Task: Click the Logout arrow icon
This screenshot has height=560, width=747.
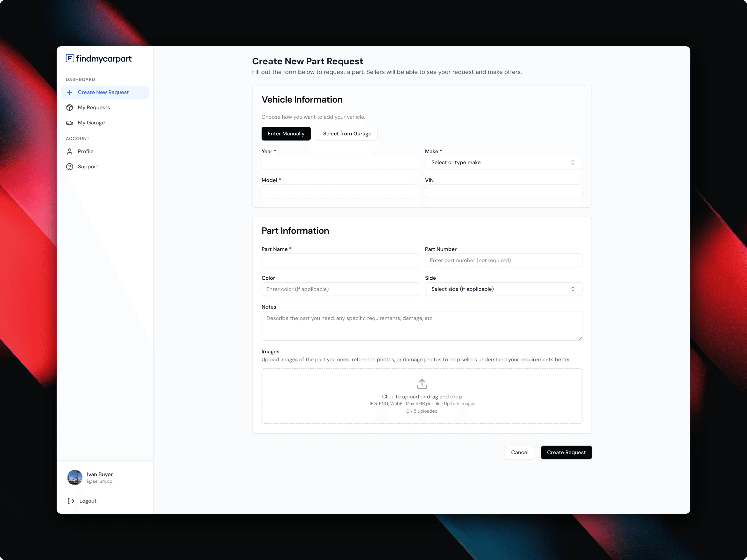Action: tap(71, 501)
